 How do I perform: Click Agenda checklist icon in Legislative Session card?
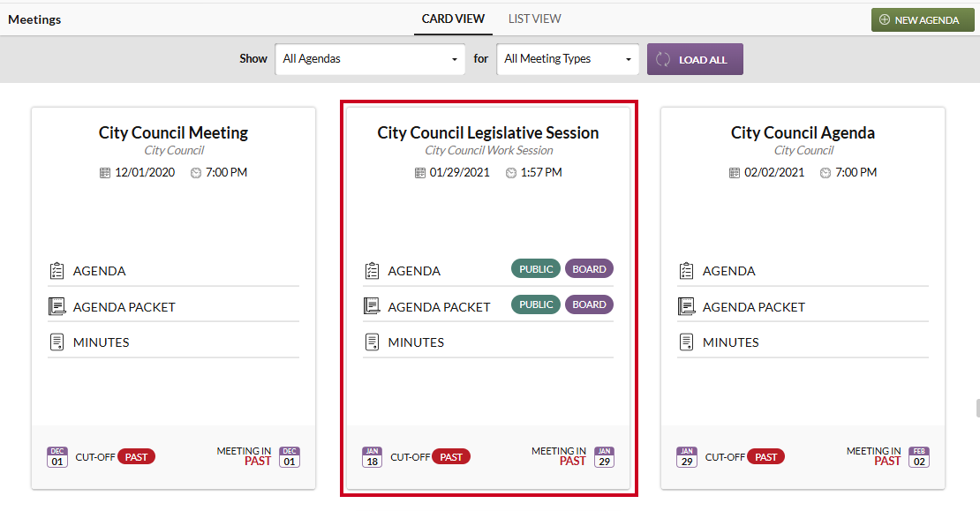coord(372,270)
